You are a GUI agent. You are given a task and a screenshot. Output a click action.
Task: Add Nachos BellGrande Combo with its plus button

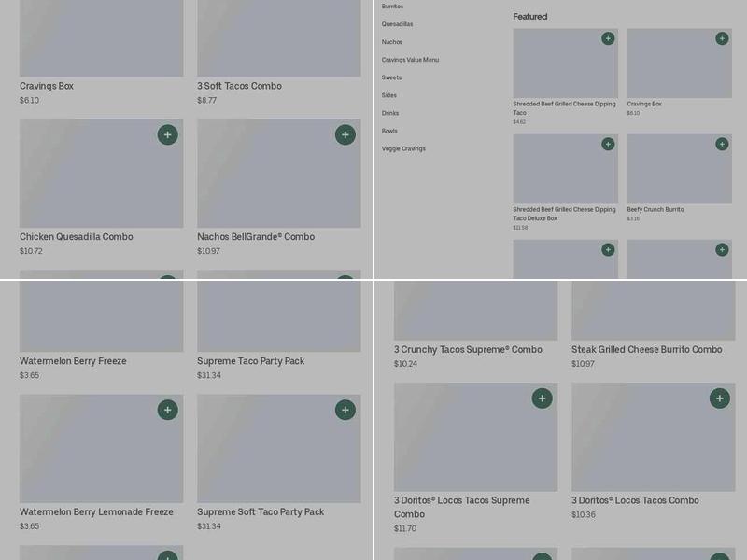(x=345, y=134)
